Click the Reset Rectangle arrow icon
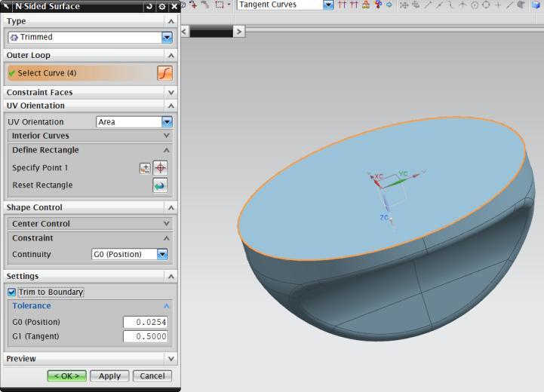 (x=160, y=185)
